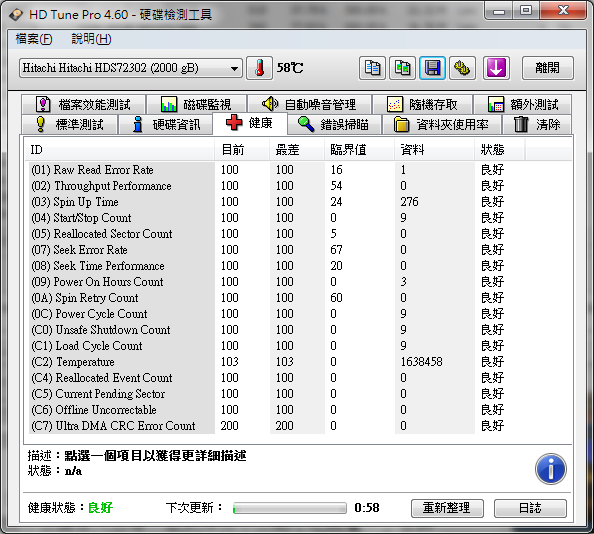Click the 重新整理 refresh button
Viewport: 594px width, 534px height.
pos(447,508)
